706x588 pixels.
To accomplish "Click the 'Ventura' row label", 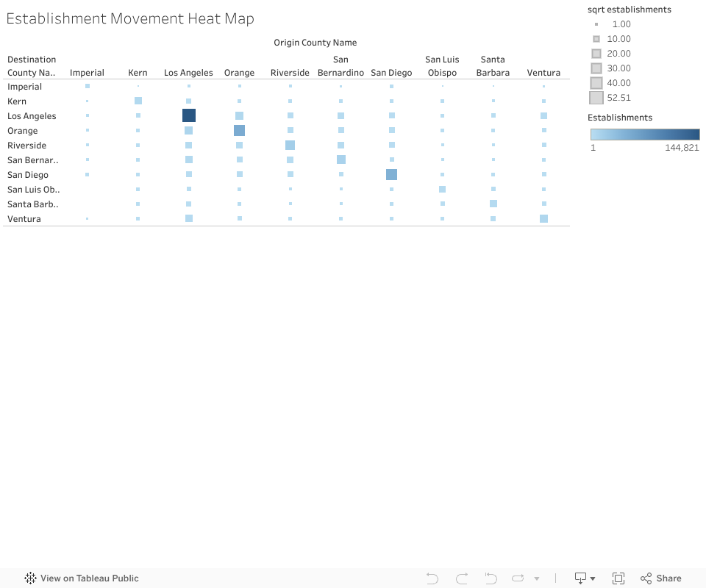I will (x=24, y=218).
